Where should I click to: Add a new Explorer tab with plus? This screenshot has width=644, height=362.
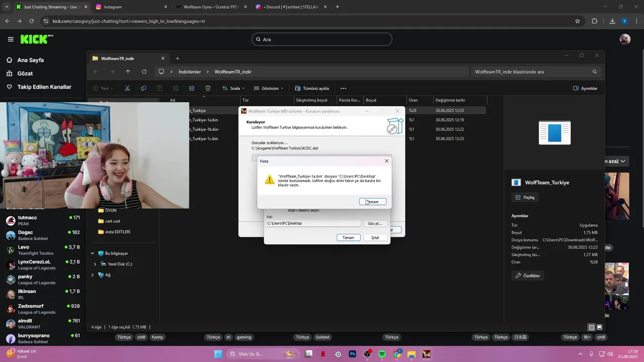[177, 58]
